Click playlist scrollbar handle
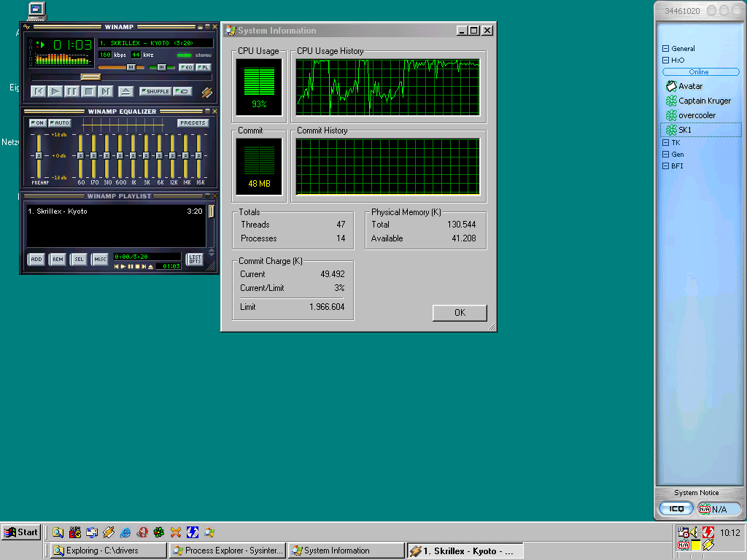Screen dimensions: 747x560 211,211
